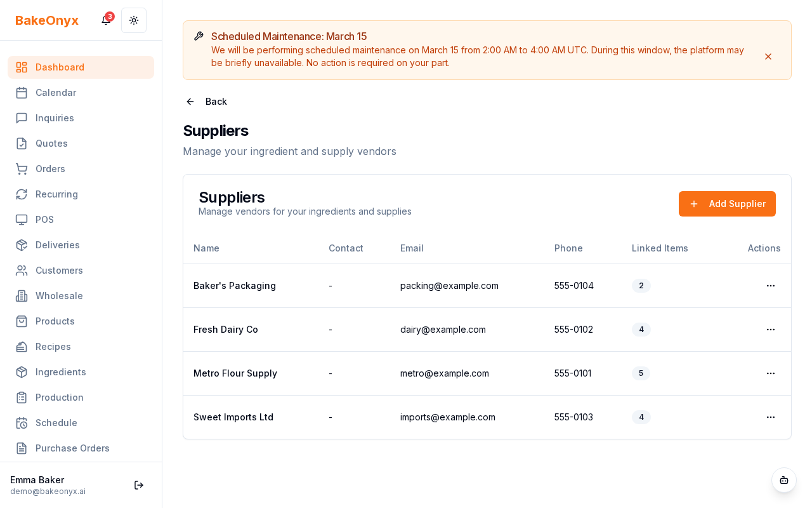812x508 pixels.
Task: Dismiss the scheduled maintenance banner
Action: coord(768,57)
